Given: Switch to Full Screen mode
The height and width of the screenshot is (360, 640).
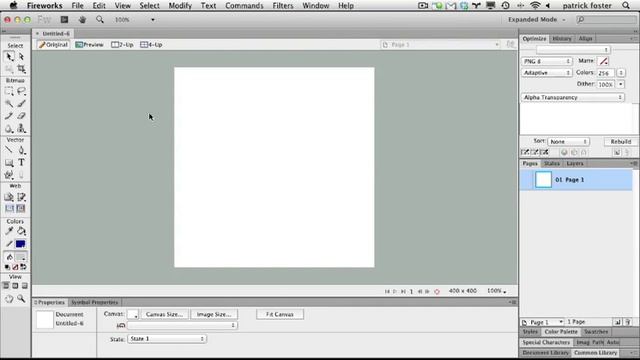Looking at the screenshot, I should click(24, 286).
